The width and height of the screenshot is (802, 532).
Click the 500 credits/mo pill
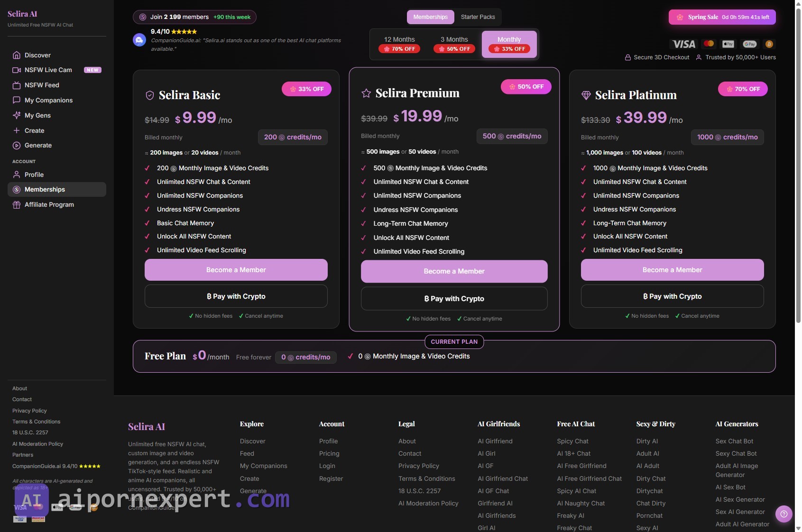coord(512,136)
